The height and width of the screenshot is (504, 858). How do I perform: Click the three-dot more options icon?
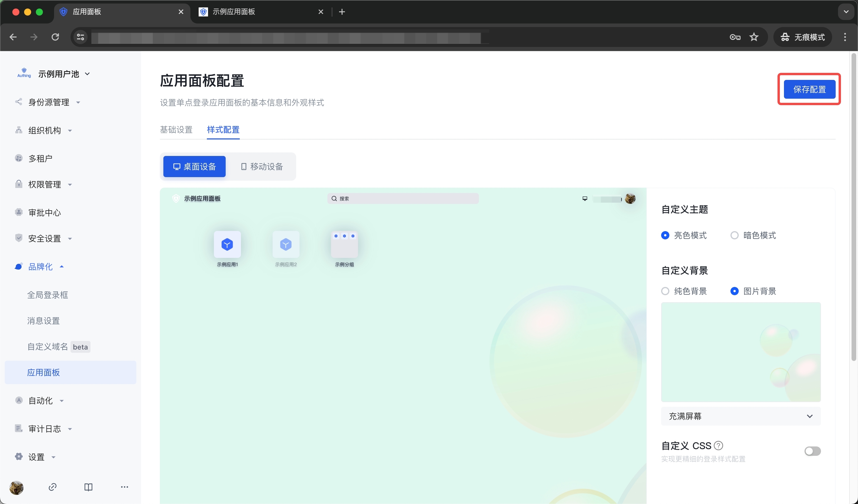point(124,487)
